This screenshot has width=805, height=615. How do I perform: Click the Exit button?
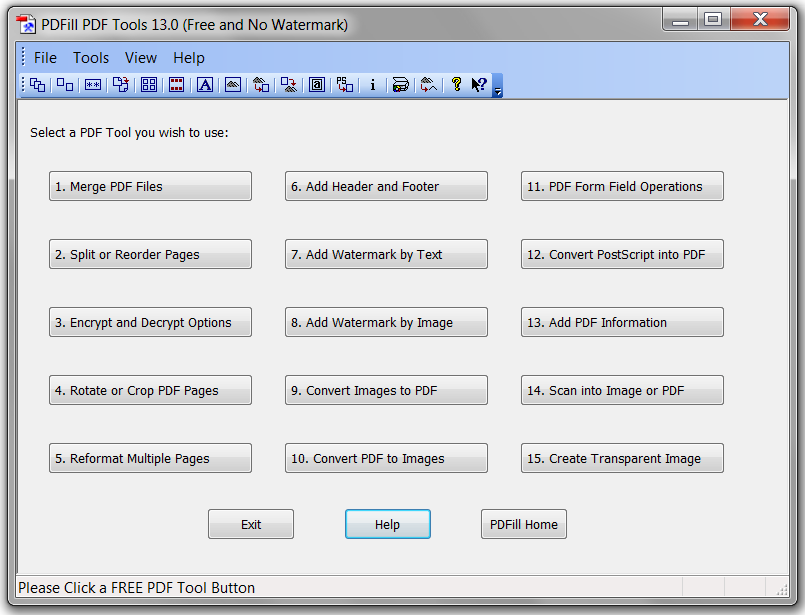click(251, 524)
